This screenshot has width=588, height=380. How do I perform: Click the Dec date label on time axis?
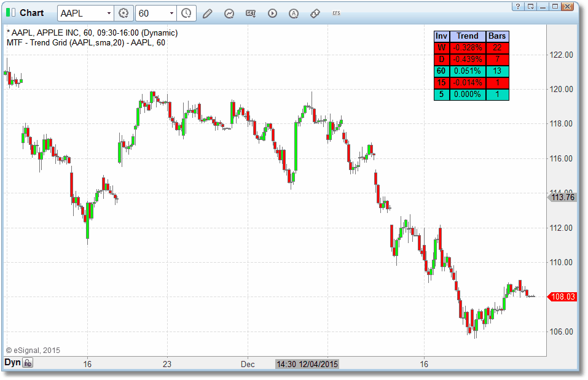point(248,364)
